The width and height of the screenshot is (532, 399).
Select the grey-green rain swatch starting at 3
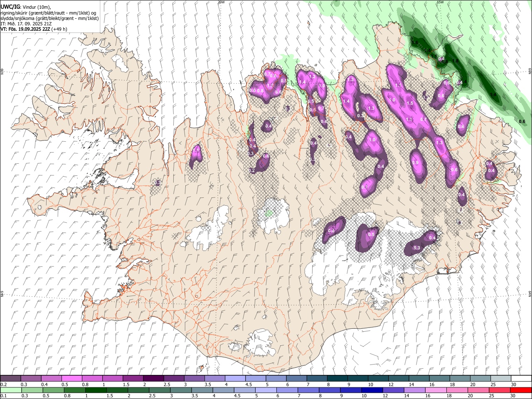click(x=181, y=390)
